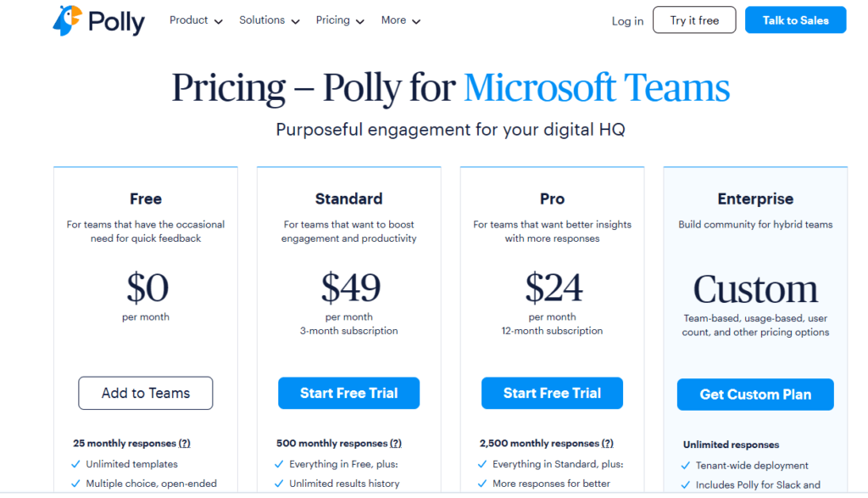Click the checkmark beside Everything in Standard, plus
Screen dimensions: 868x498
[x=482, y=463]
